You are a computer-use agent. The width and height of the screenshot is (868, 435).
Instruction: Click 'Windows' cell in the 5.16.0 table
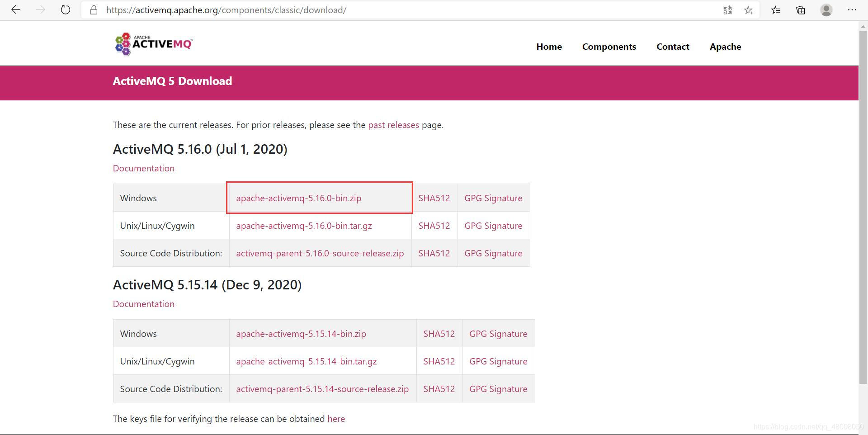tap(171, 198)
